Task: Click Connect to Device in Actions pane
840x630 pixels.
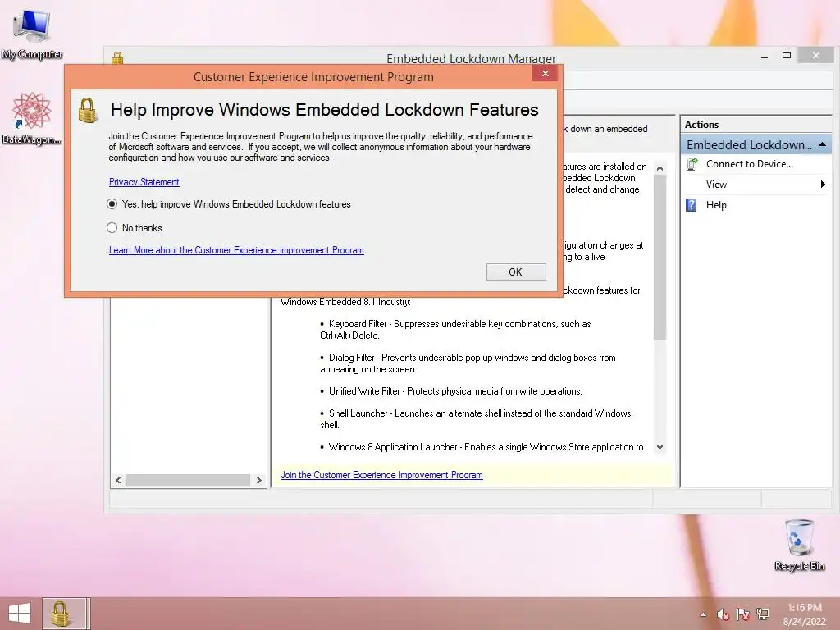Action: [750, 164]
